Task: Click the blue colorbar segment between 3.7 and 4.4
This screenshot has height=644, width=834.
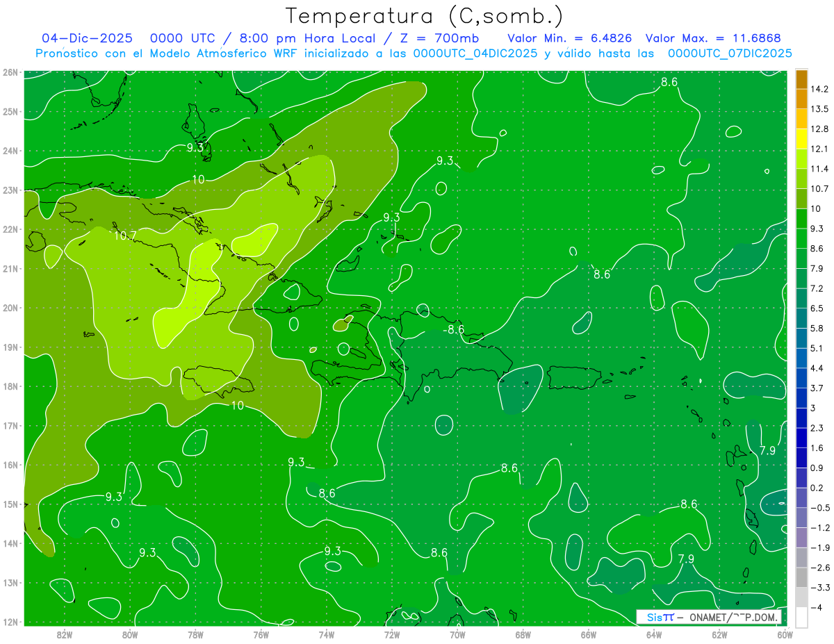Action: pyautogui.click(x=801, y=378)
